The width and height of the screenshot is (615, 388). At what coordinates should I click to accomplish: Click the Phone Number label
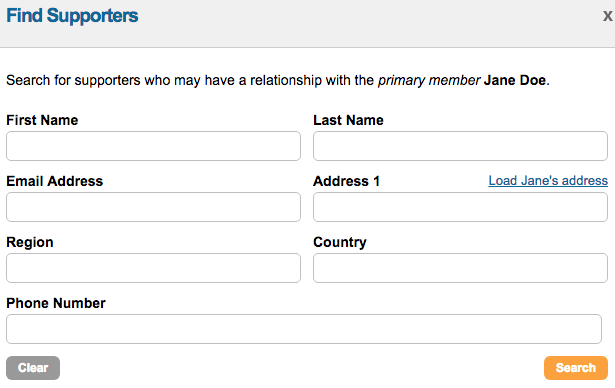pyautogui.click(x=56, y=303)
